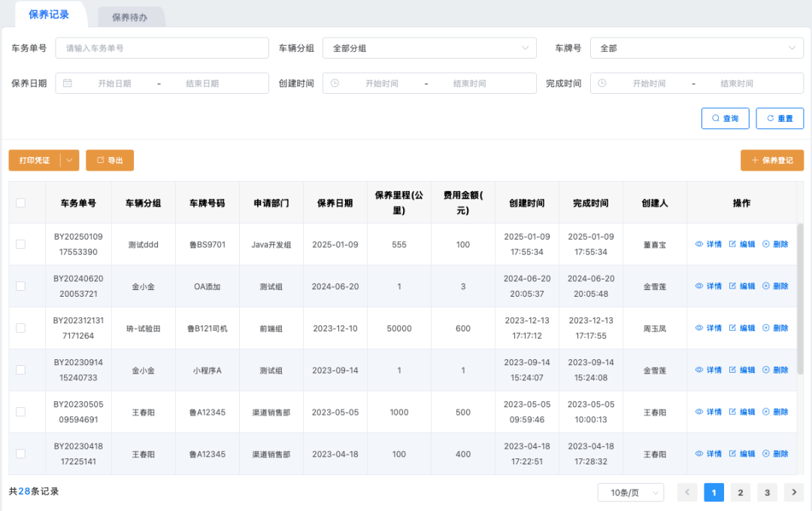Click the 车务单号 input field
Screen dimensions: 812x511
162,48
